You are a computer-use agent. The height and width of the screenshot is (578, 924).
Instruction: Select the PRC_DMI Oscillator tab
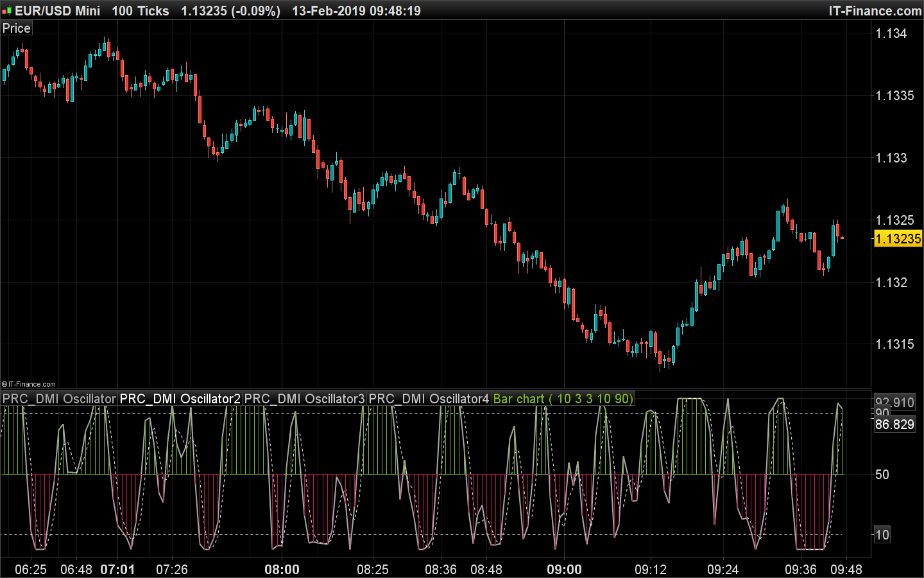coord(59,399)
